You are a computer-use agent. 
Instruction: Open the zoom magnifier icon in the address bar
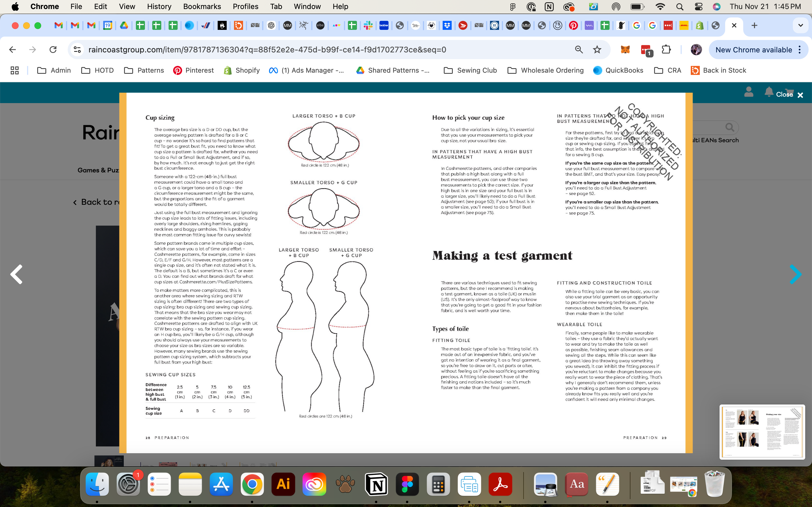click(x=579, y=50)
